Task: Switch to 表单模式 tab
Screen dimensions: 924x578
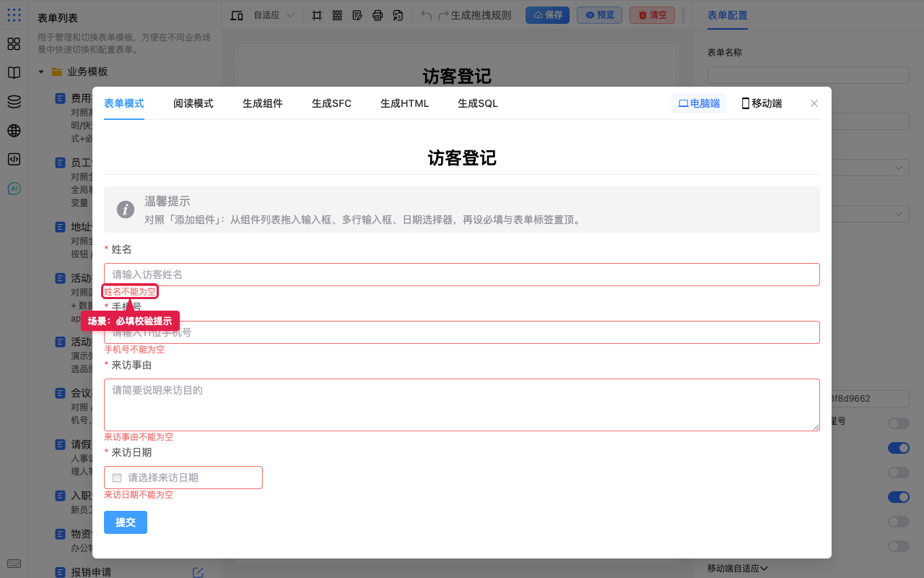Action: pos(124,103)
